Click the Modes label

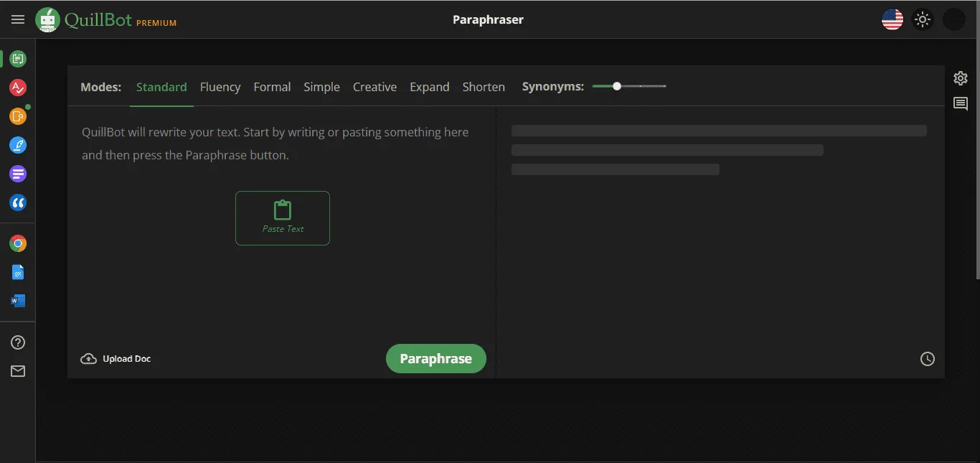click(101, 87)
